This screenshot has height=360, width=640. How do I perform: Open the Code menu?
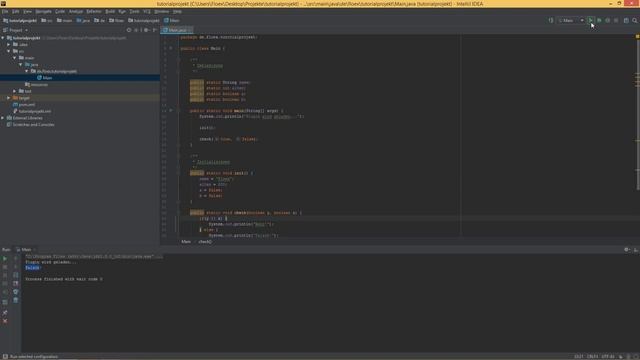pos(60,11)
